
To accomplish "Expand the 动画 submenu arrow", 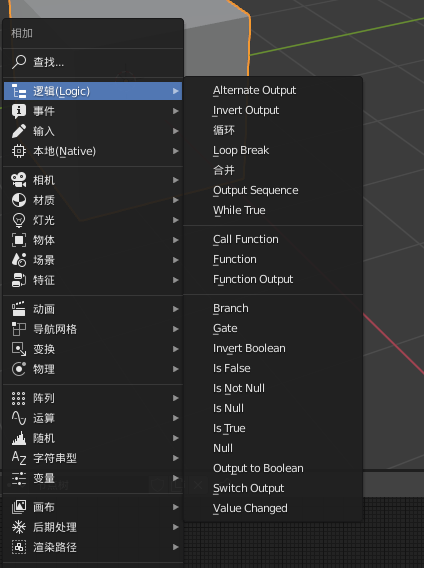I will click(x=176, y=309).
